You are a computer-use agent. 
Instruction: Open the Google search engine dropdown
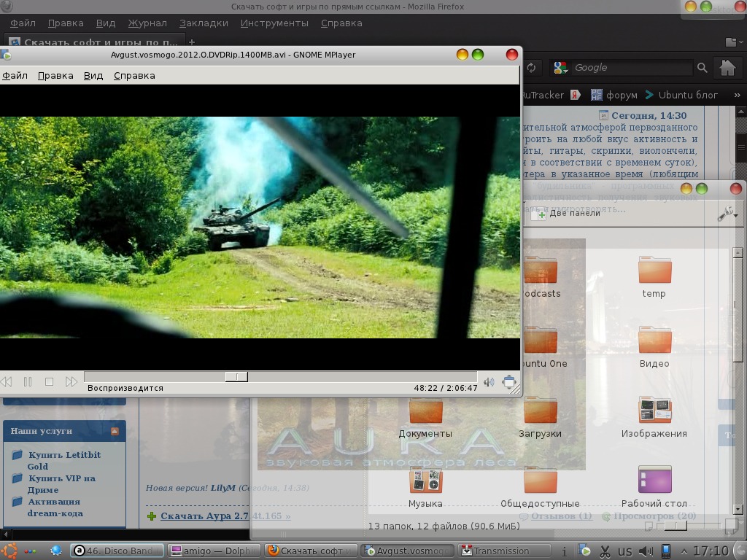click(x=561, y=68)
